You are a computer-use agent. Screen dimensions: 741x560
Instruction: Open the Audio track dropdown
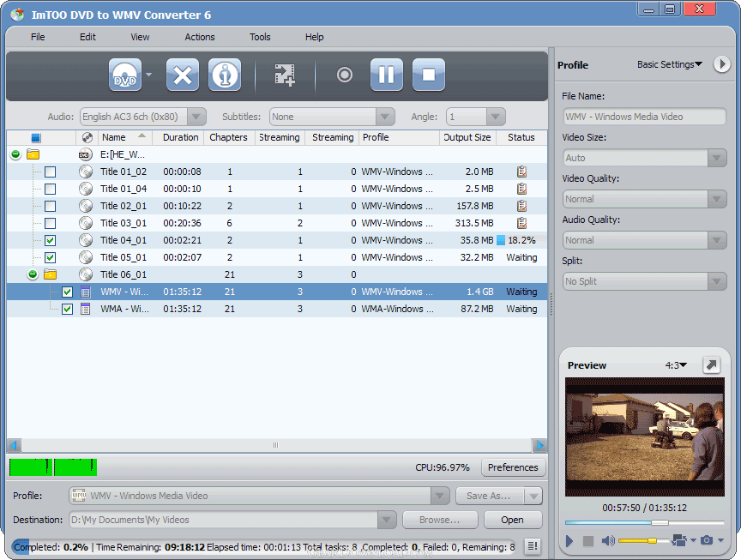pyautogui.click(x=196, y=117)
